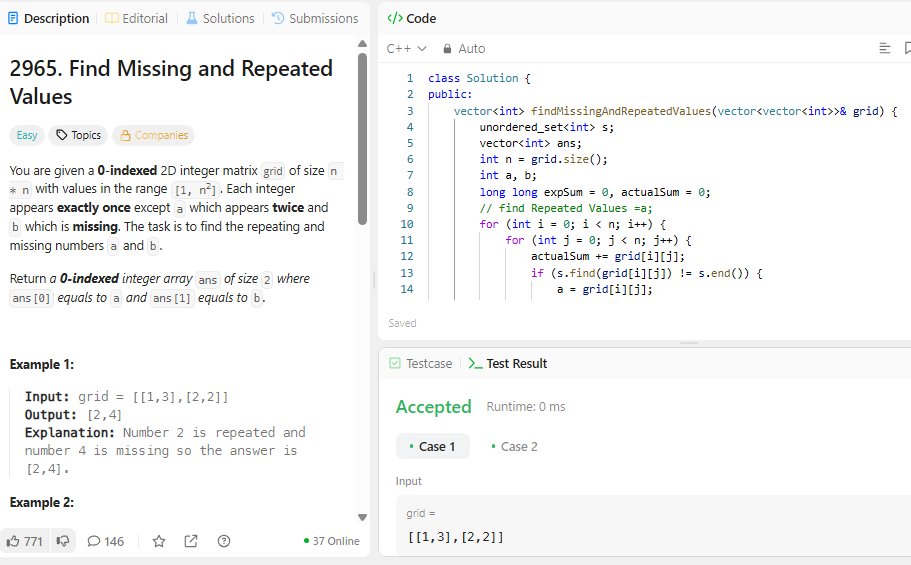Open the help question-mark icon
Image resolution: width=911 pixels, height=565 pixels.
(224, 541)
